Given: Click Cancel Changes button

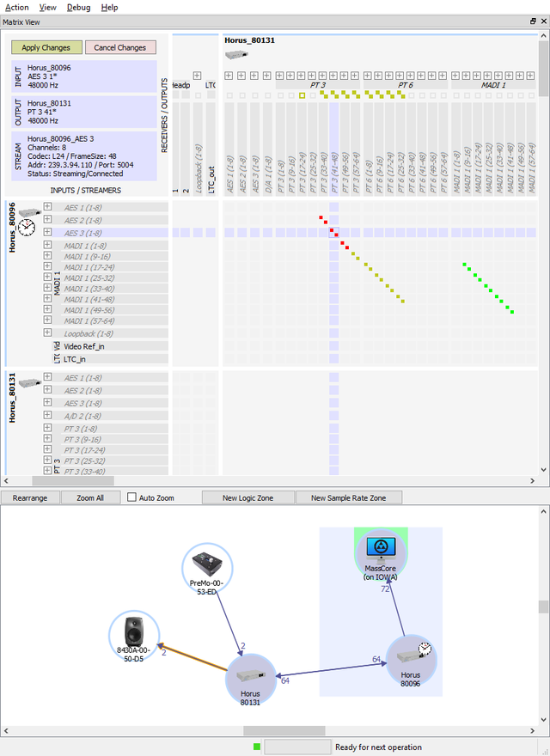Looking at the screenshot, I should pos(120,47).
